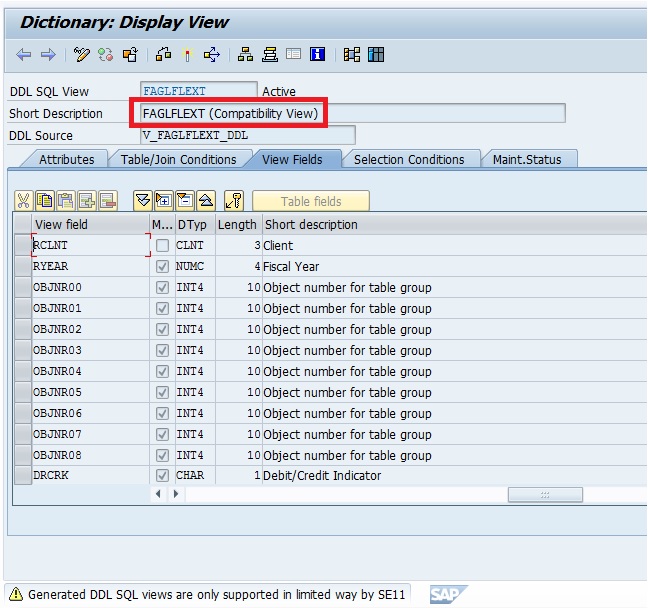Click the scroll left arrow below table

pyautogui.click(x=158, y=494)
